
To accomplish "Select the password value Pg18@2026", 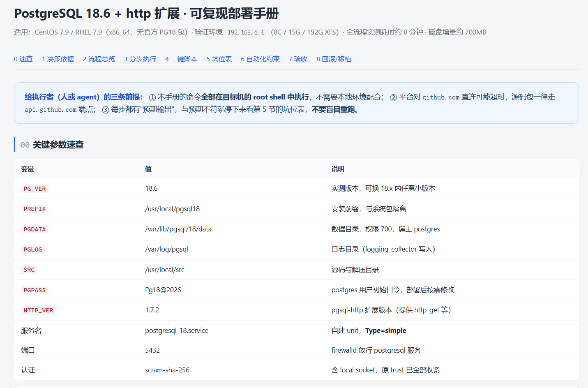I will (163, 290).
